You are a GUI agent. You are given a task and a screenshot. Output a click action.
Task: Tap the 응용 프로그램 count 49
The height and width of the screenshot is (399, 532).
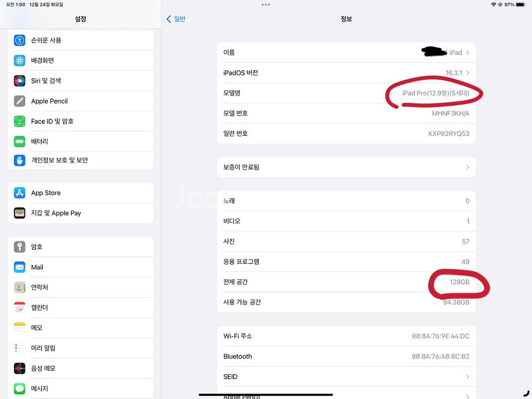point(465,262)
